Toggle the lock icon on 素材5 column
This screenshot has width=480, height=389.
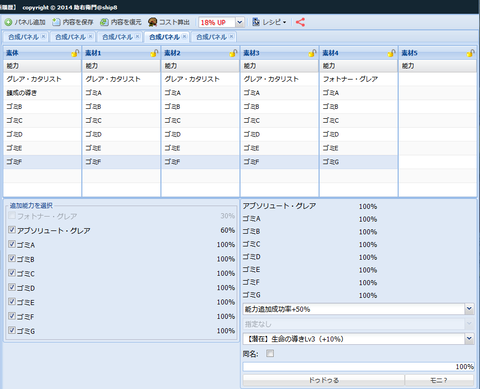(470, 53)
